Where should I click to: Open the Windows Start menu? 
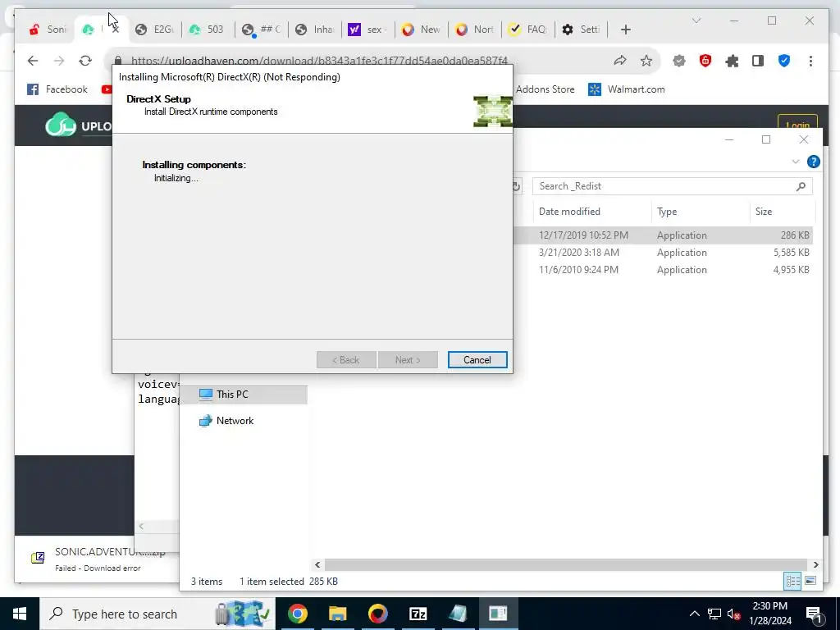point(20,614)
